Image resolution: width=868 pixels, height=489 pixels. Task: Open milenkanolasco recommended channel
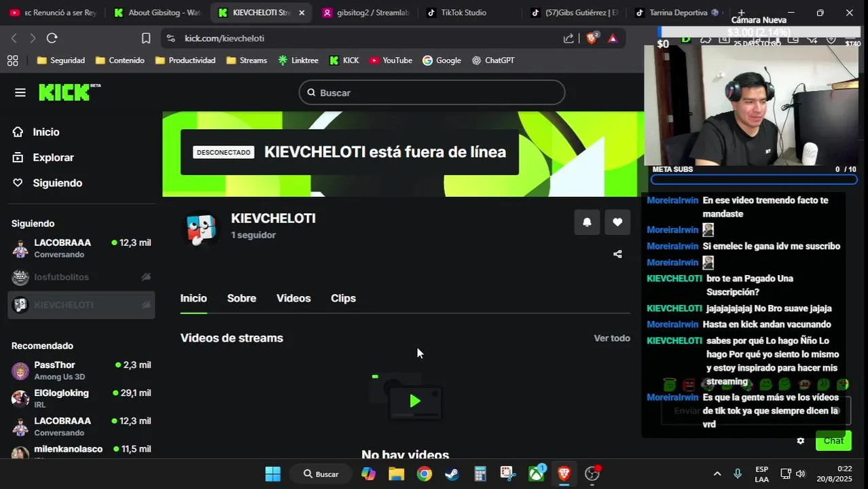tap(81, 452)
